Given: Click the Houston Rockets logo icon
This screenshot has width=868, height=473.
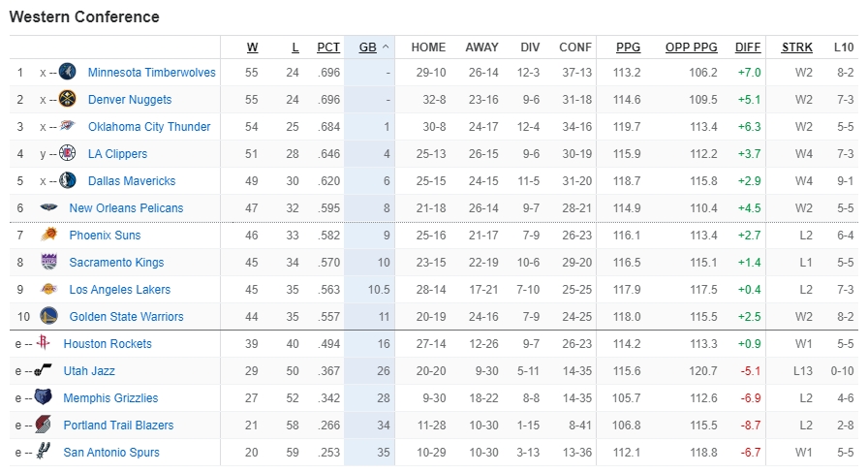Looking at the screenshot, I should (44, 344).
